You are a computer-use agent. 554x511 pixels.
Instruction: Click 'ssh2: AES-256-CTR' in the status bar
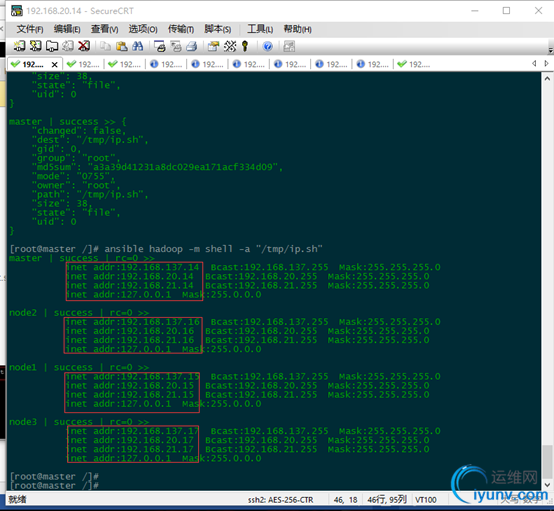(x=281, y=500)
